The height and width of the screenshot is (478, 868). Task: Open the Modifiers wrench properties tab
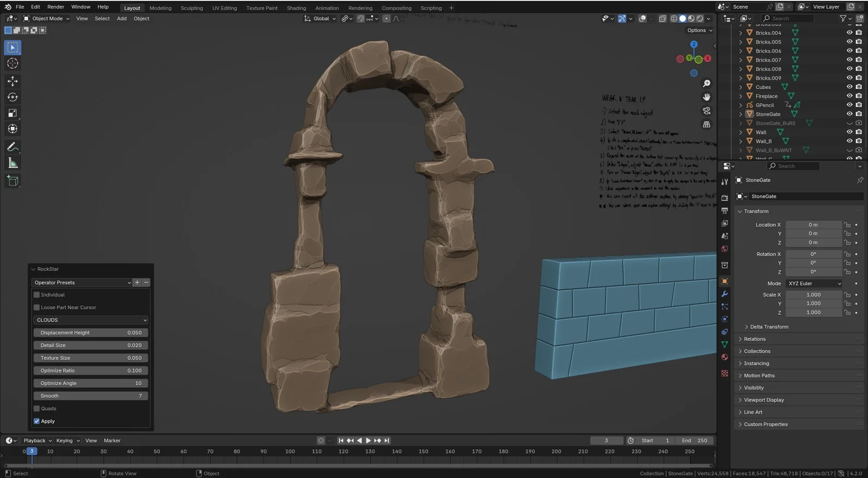tap(724, 294)
